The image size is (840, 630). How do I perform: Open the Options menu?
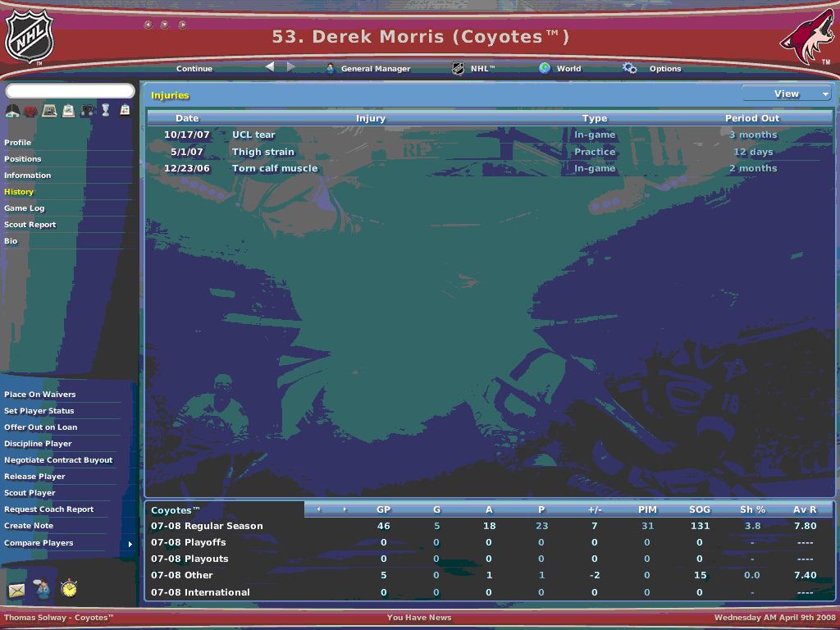tap(664, 69)
